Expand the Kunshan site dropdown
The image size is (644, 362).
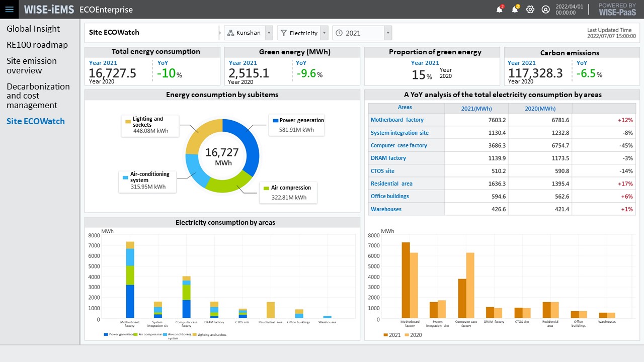(x=269, y=33)
